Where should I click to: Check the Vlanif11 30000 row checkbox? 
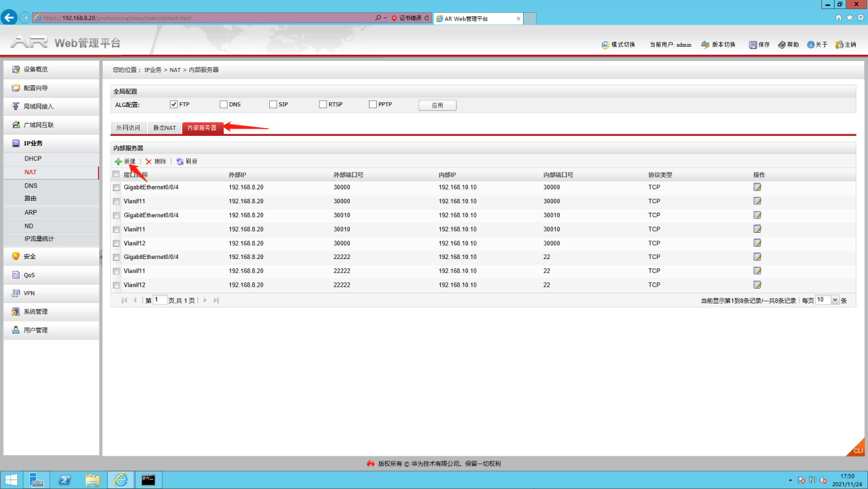click(116, 202)
